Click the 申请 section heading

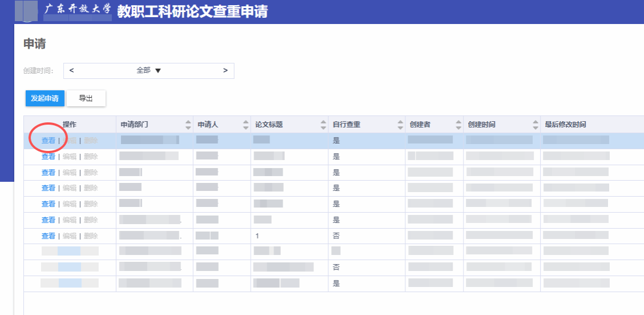(x=34, y=44)
